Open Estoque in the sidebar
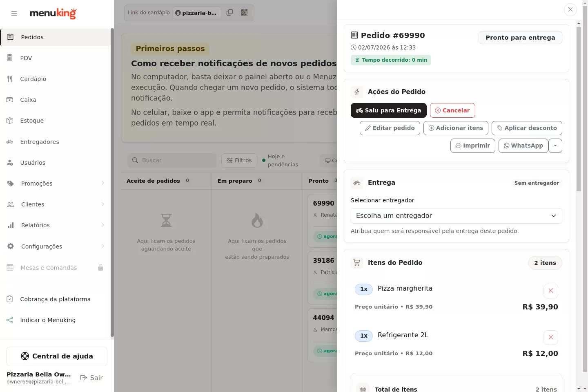The image size is (588, 392). point(55,121)
